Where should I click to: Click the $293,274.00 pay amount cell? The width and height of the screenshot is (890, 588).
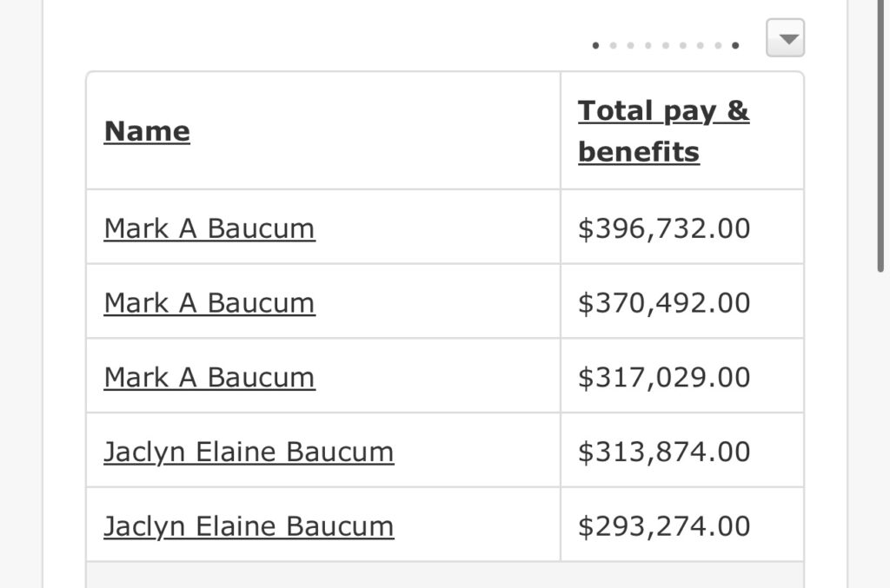point(664,527)
